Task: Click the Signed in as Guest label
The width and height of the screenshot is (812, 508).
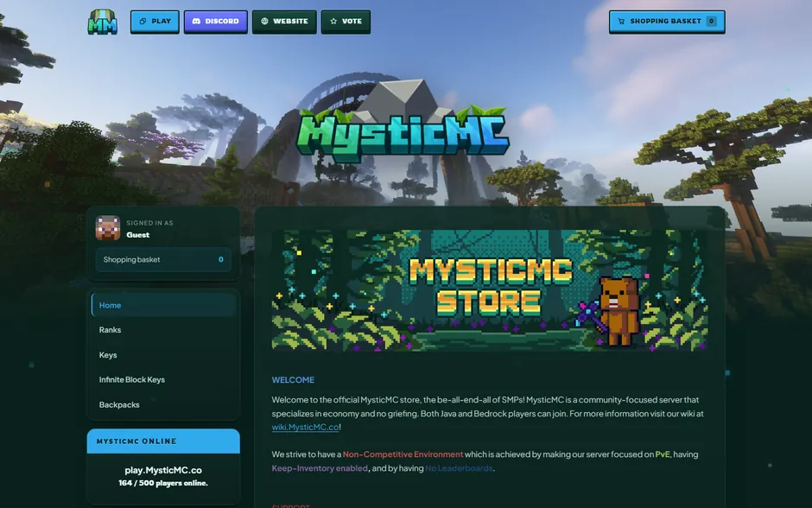Action: (149, 229)
